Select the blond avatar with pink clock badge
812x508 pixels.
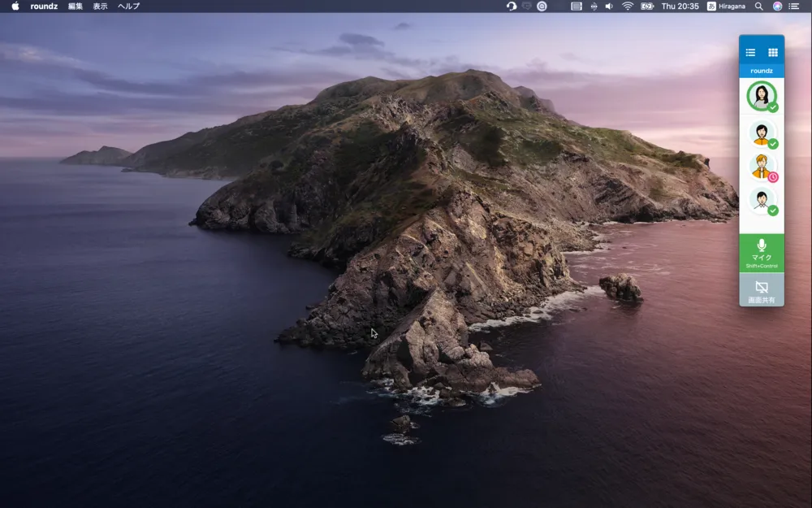click(762, 166)
